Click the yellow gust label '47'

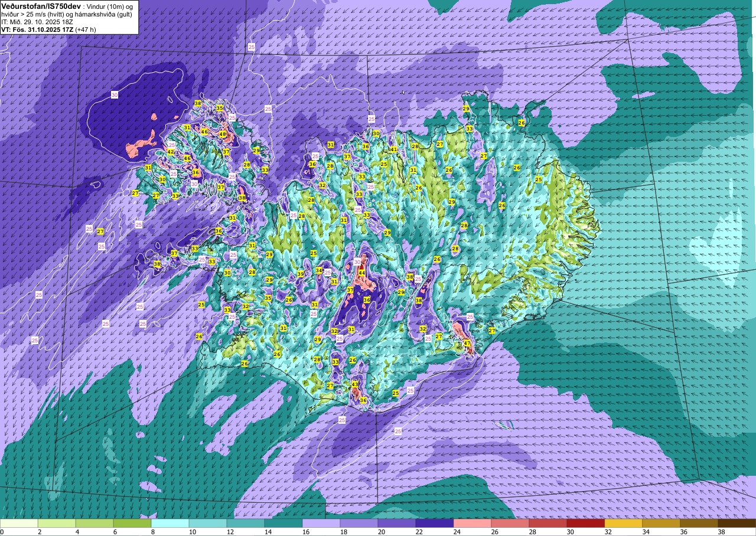click(x=467, y=343)
